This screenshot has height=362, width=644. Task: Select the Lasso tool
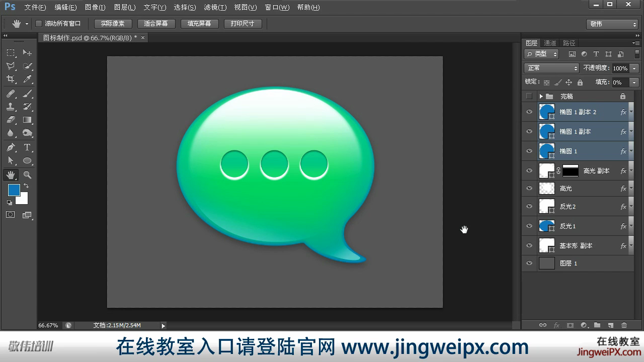pos(11,66)
